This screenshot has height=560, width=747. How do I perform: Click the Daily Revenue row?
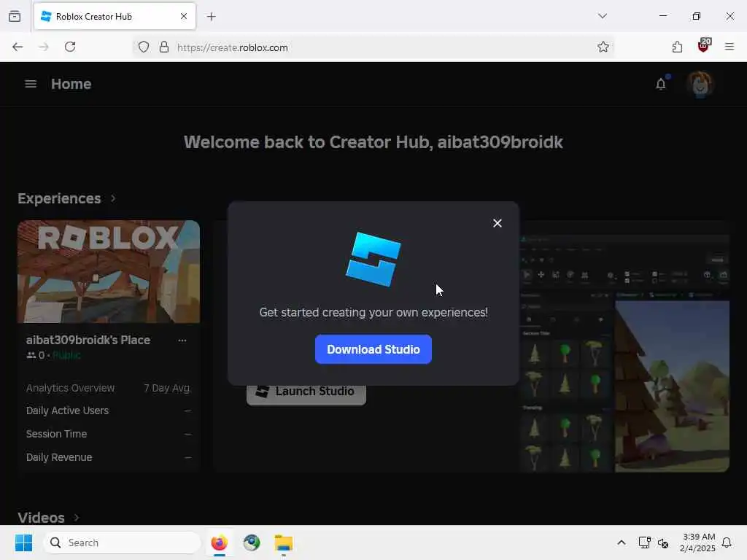coord(109,457)
